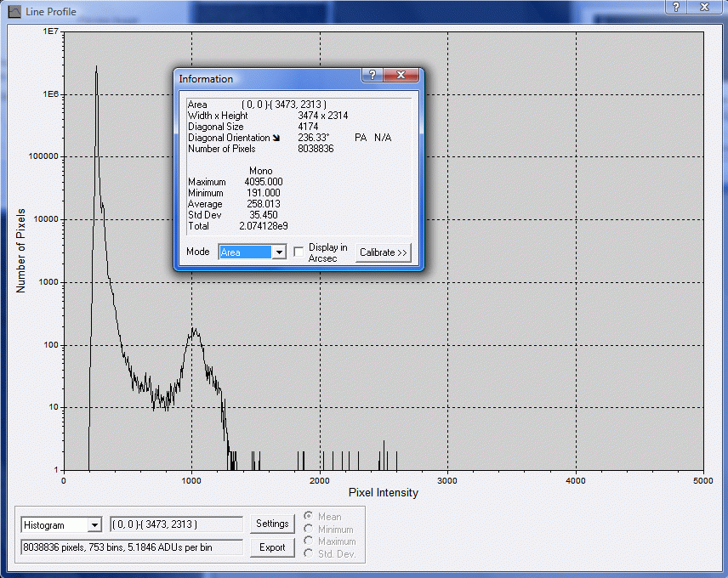Select the Mean radio button
This screenshot has width=728, height=578.
coord(309,517)
